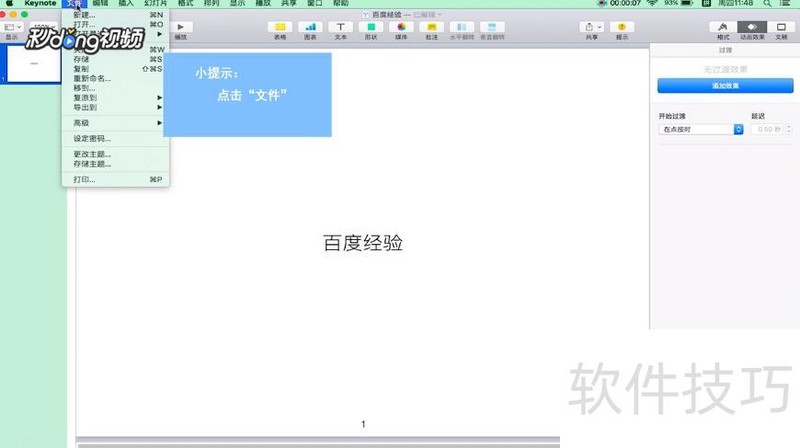This screenshot has height=448, width=800.
Task: Insert a table with the 表格 icon
Action: 280,27
